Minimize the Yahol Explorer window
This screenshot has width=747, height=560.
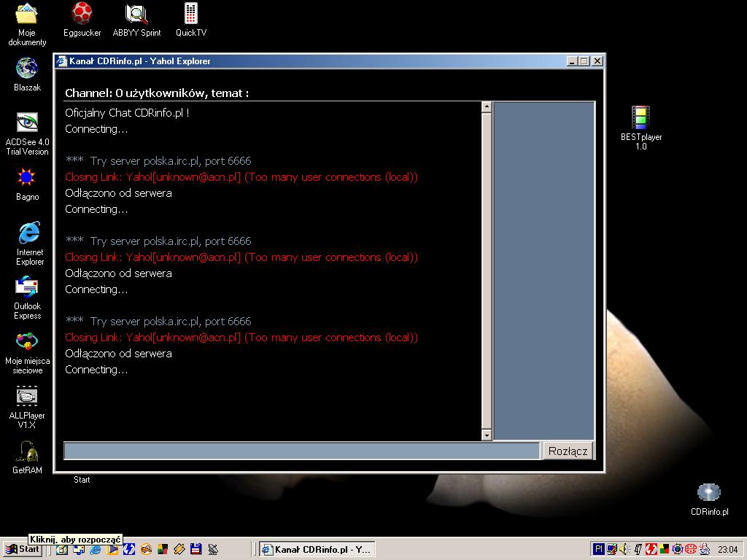572,61
